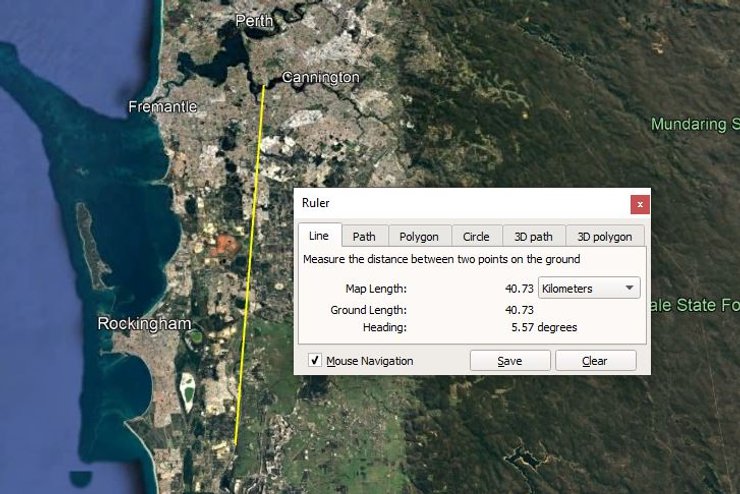The image size is (740, 494).
Task: Toggle the Mouse Navigation checkbox
Action: click(x=315, y=361)
